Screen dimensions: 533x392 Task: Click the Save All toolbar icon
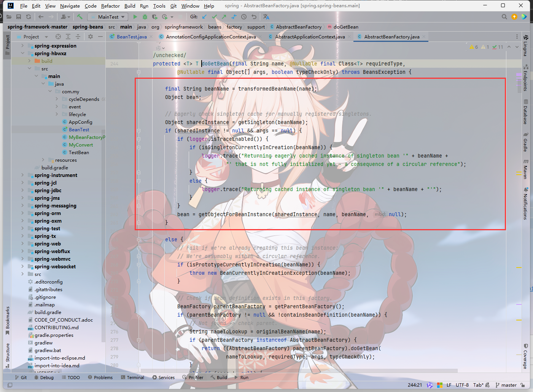click(x=19, y=17)
